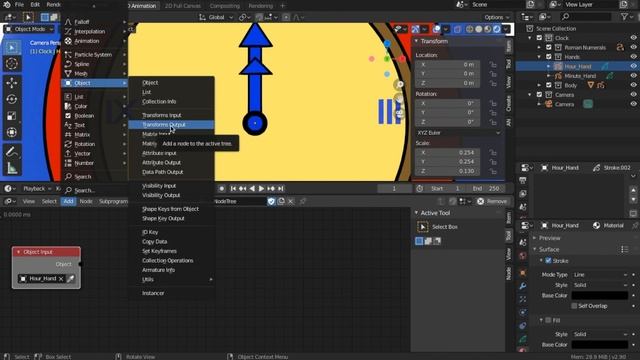Open the Playback dropdown
Screen dimensions: 640x360
point(37,189)
